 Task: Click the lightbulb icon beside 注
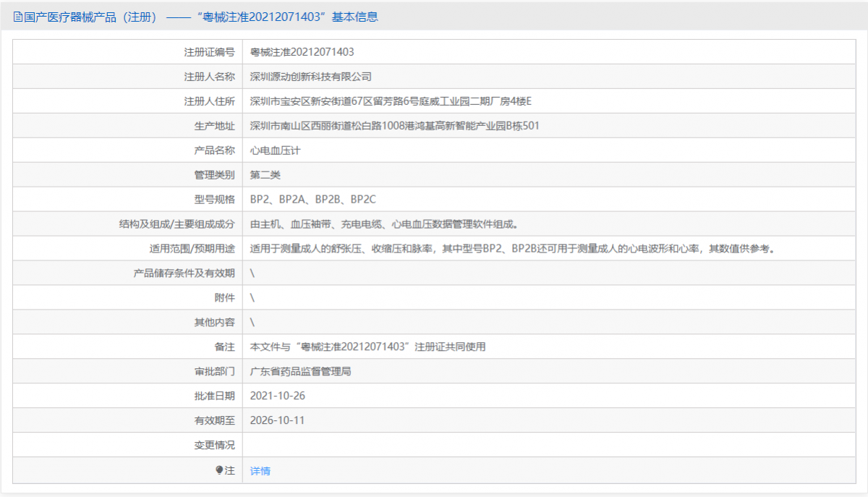click(x=220, y=470)
